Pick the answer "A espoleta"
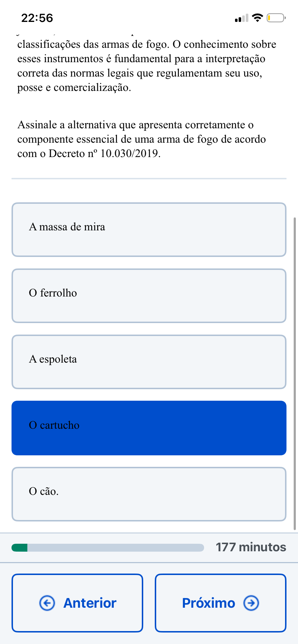 tap(149, 362)
